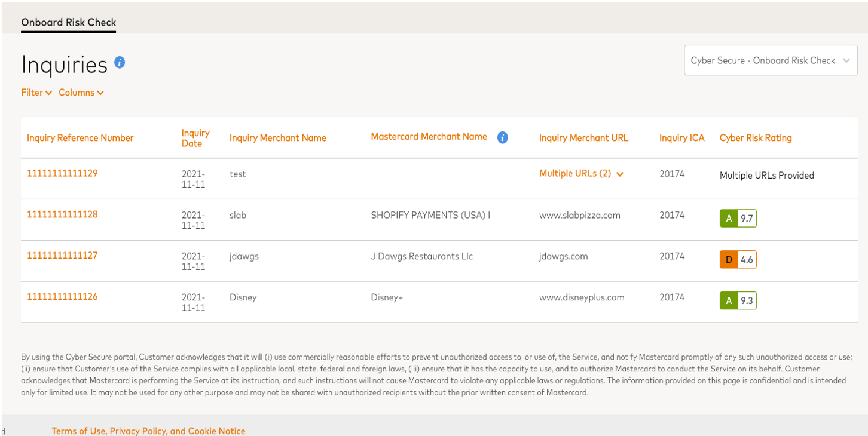Screen dimensions: 868x436
Task: Open Terms of Use, Privacy Policy link
Action: coord(148,431)
